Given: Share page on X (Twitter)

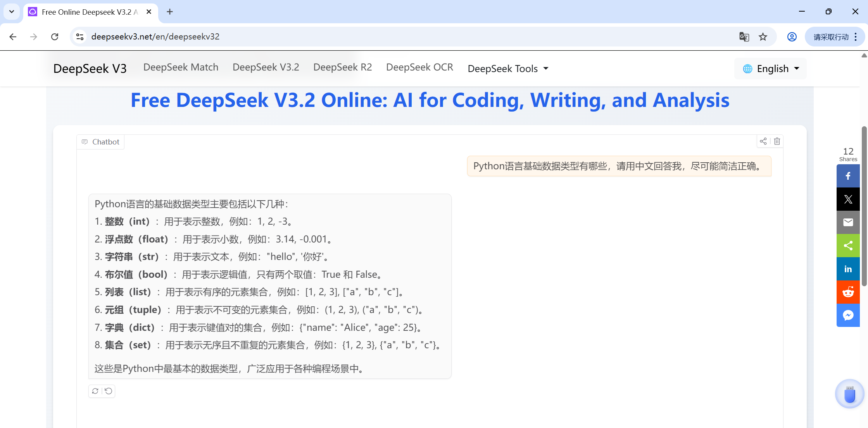Looking at the screenshot, I should click(x=848, y=199).
